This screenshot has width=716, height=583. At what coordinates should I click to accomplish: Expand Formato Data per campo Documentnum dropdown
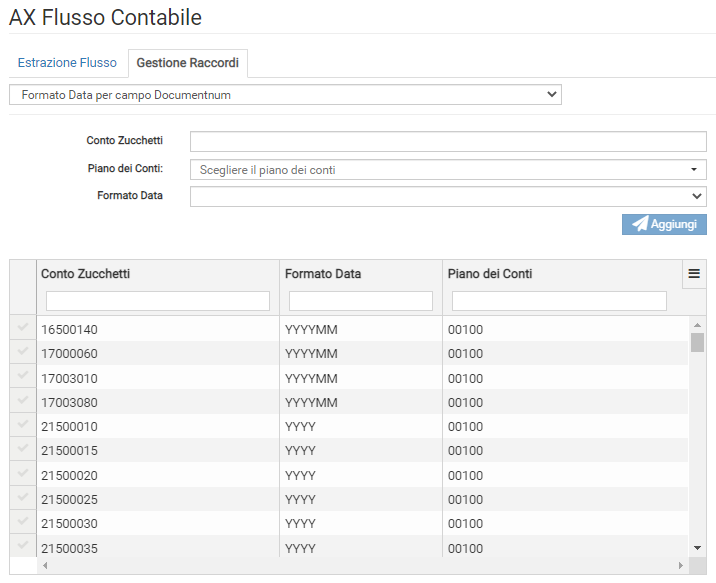(285, 95)
